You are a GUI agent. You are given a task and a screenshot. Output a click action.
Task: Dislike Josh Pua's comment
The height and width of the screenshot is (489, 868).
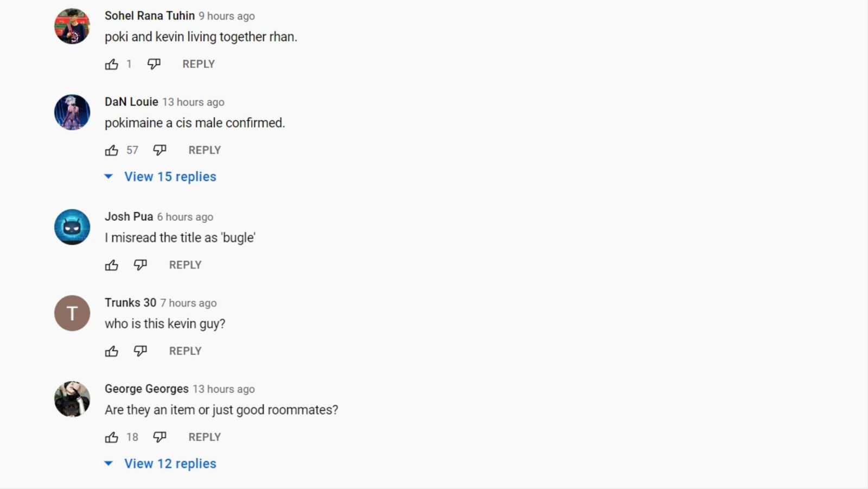141,265
